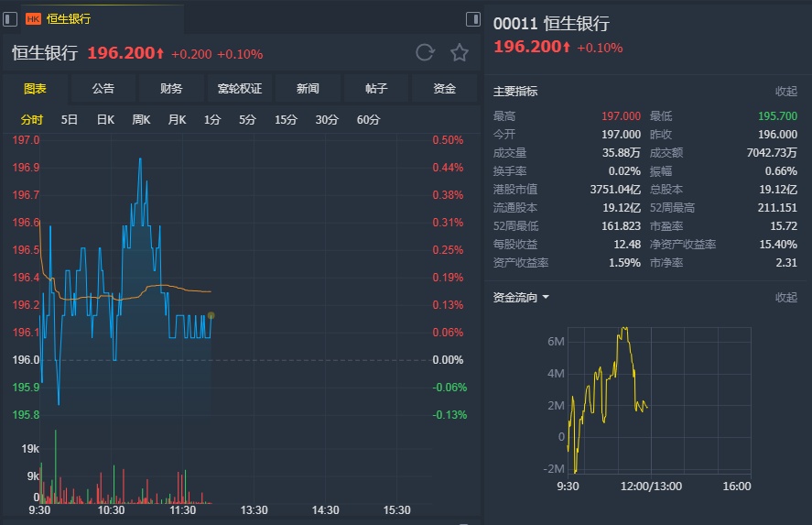The width and height of the screenshot is (812, 525).
Task: Toggle the right panel layout icon
Action: click(472, 18)
